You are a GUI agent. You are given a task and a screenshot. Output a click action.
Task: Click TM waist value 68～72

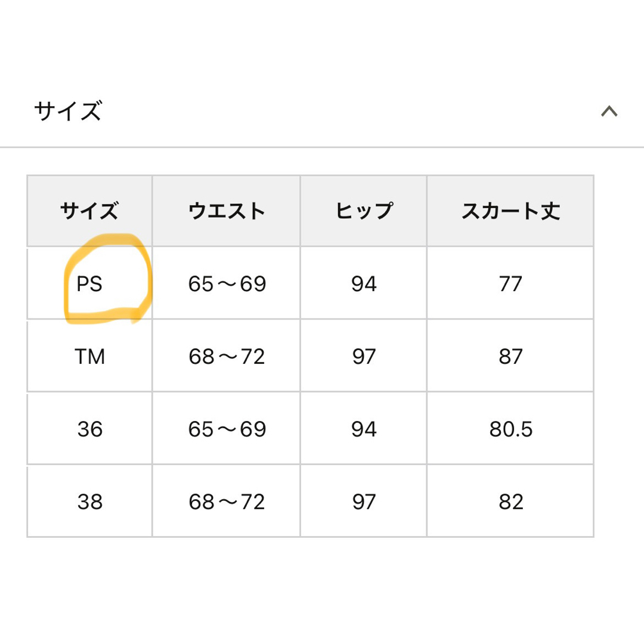(227, 356)
